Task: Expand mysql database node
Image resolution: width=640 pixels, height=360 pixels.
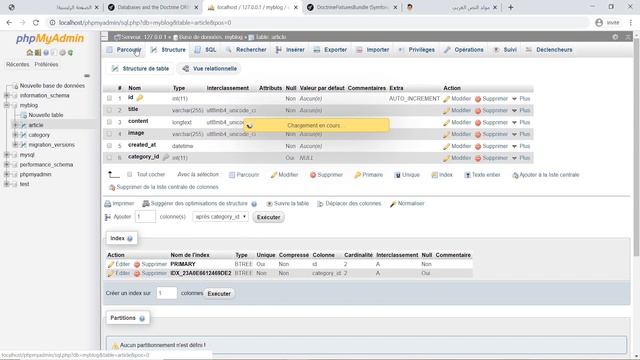Action: click(x=7, y=155)
